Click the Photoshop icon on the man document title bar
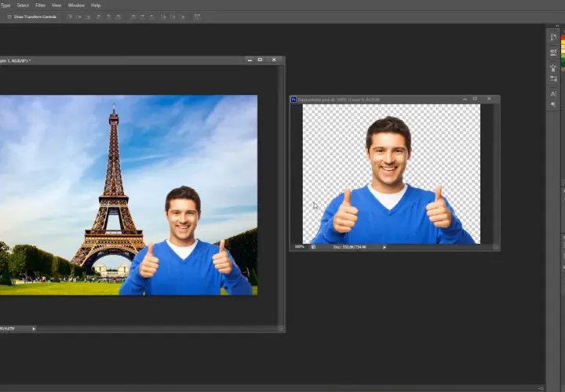The image size is (565, 392). pos(293,100)
